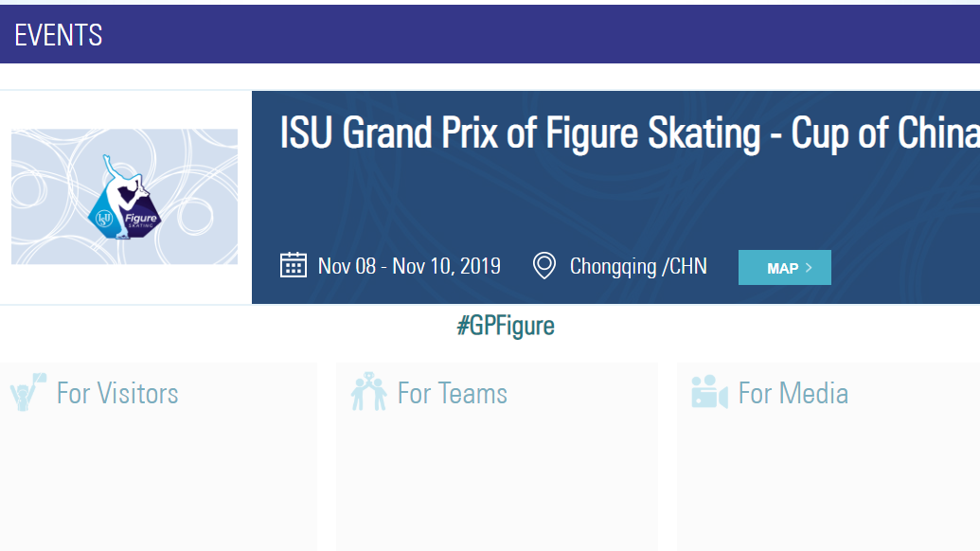
Task: Click the Cup of China event title
Action: (x=630, y=133)
